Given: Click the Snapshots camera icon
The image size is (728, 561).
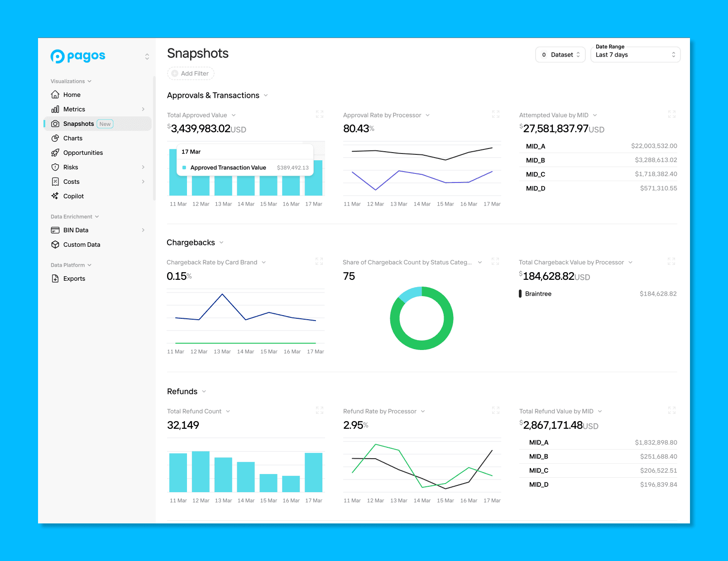Looking at the screenshot, I should pyautogui.click(x=55, y=124).
